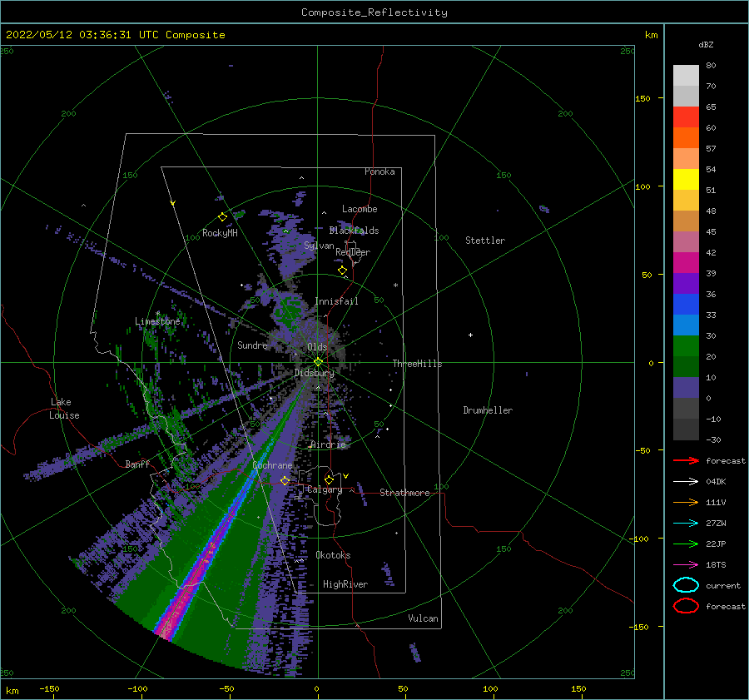Click the Drumheller city label
This screenshot has height=700, width=749.
(488, 410)
